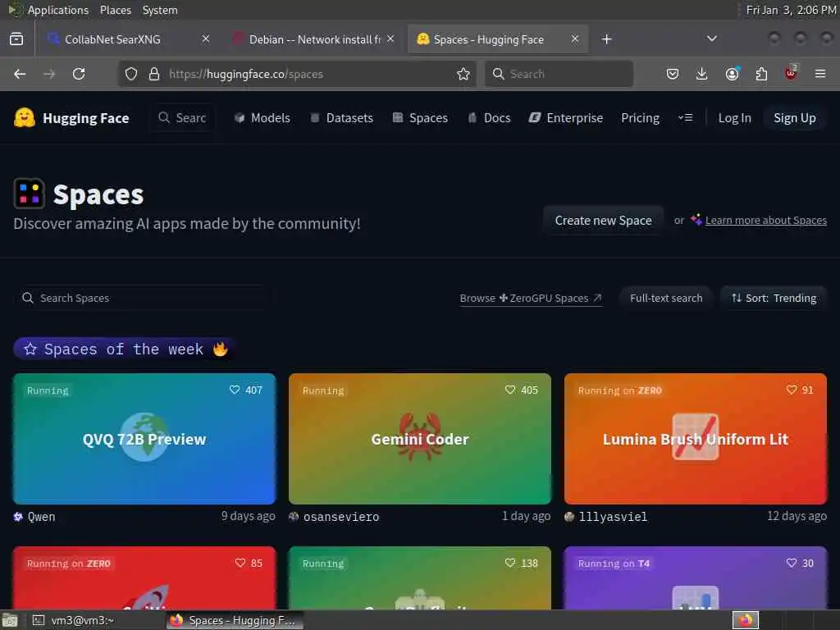Click the Qwen author avatar icon

point(18,517)
